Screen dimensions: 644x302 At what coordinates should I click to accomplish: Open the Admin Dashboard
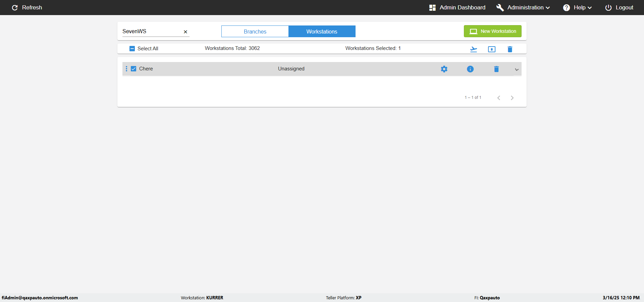[x=457, y=7]
